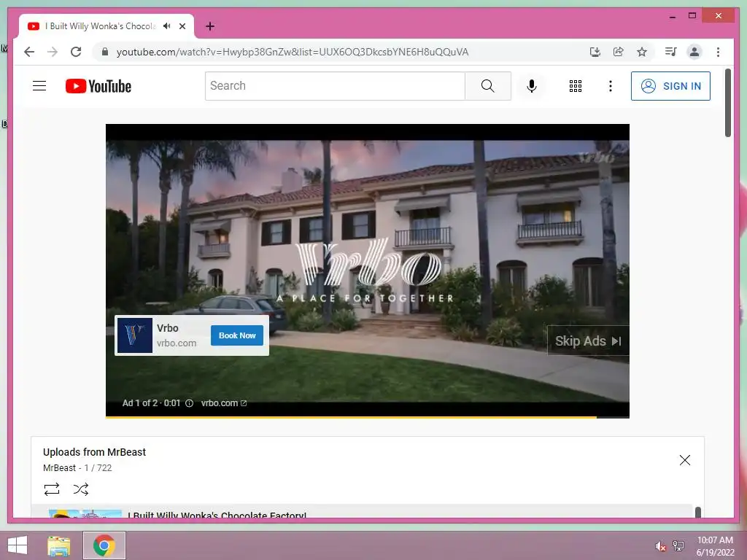This screenshot has height=560, width=747.
Task: Open the YouTube apps grid icon
Action: [575, 86]
